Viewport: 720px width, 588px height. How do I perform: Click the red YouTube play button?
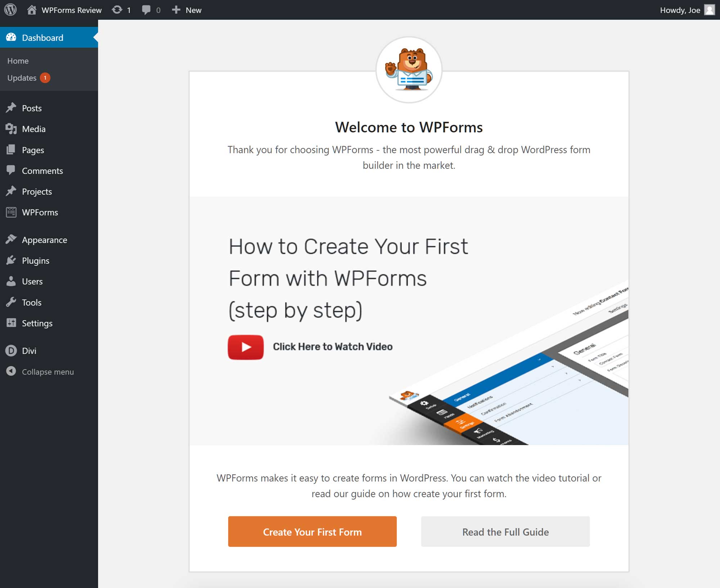pyautogui.click(x=246, y=347)
